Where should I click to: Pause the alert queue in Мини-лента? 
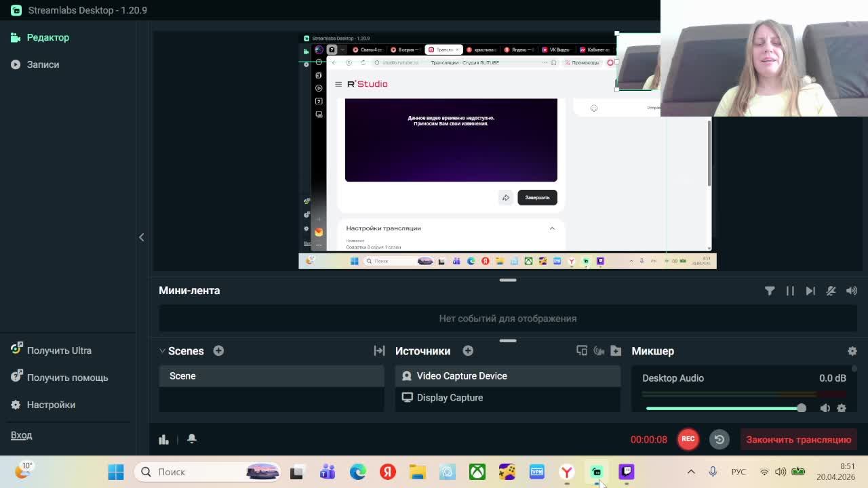[x=790, y=291]
